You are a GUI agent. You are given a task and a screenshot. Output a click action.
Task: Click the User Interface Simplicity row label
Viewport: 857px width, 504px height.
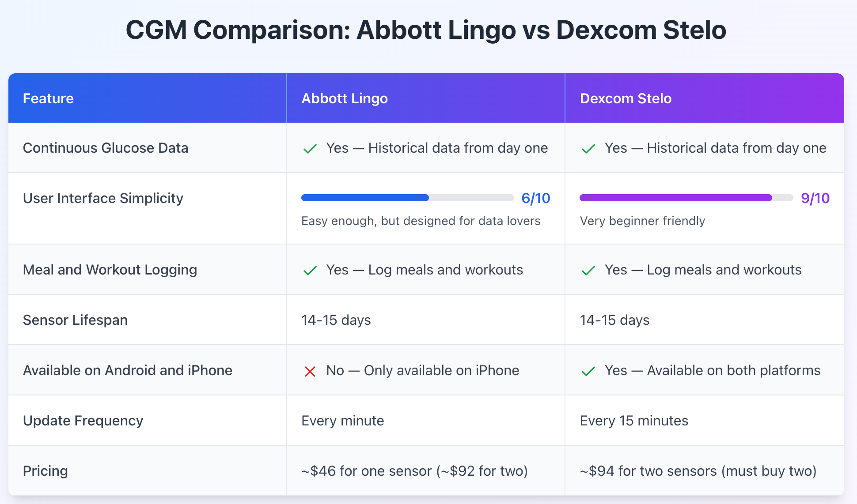tap(103, 198)
